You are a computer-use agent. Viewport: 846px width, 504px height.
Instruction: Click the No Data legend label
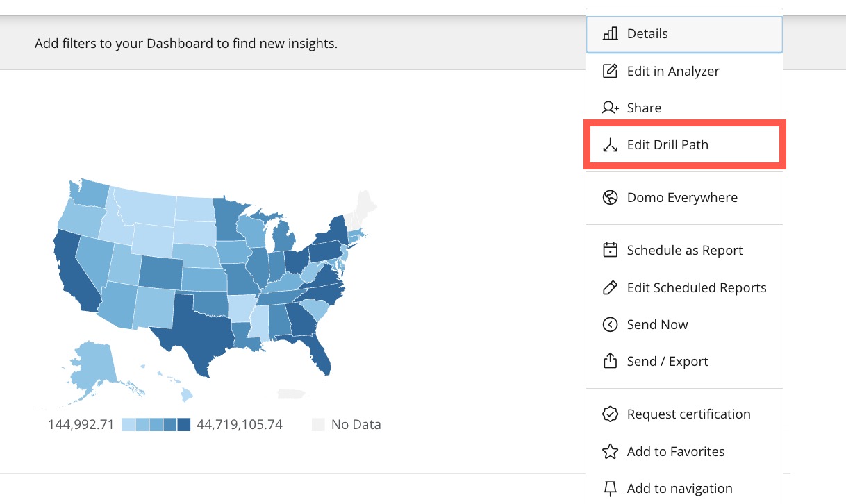(x=356, y=425)
